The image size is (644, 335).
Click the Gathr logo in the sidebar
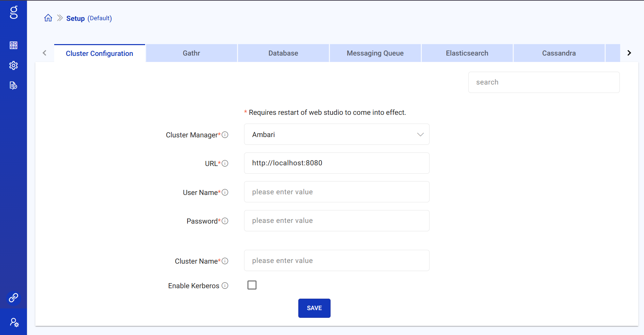[13, 12]
